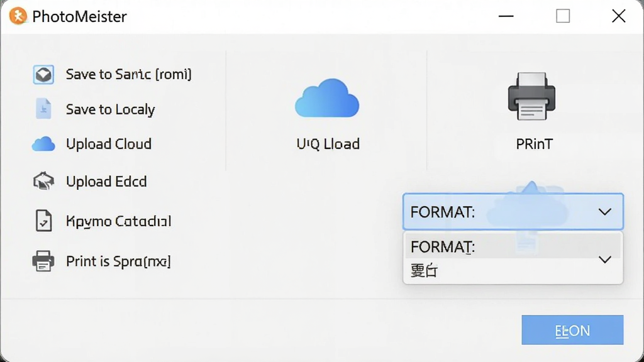Click the Save to Sanic [romi] icon
The width and height of the screenshot is (644, 362).
click(43, 75)
